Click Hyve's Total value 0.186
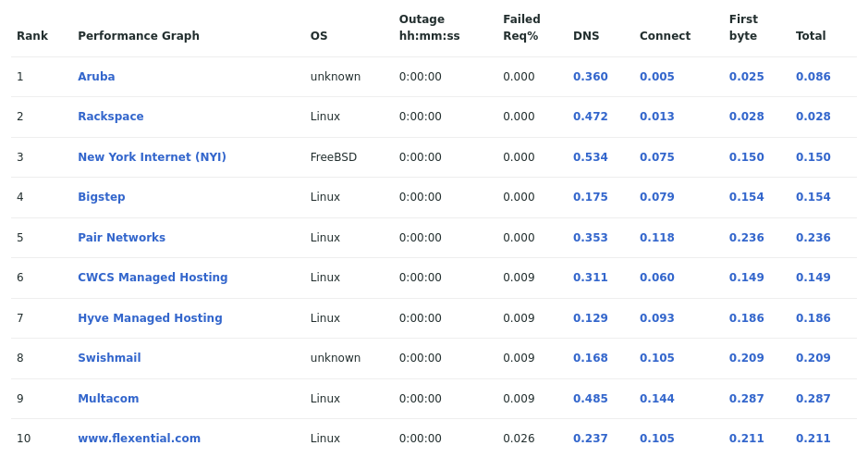 click(x=813, y=318)
